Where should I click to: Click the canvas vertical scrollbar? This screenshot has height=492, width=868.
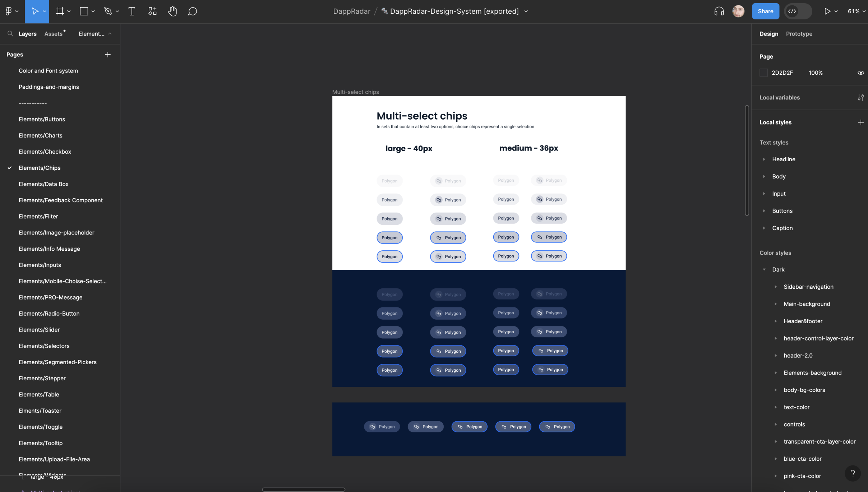[747, 160]
